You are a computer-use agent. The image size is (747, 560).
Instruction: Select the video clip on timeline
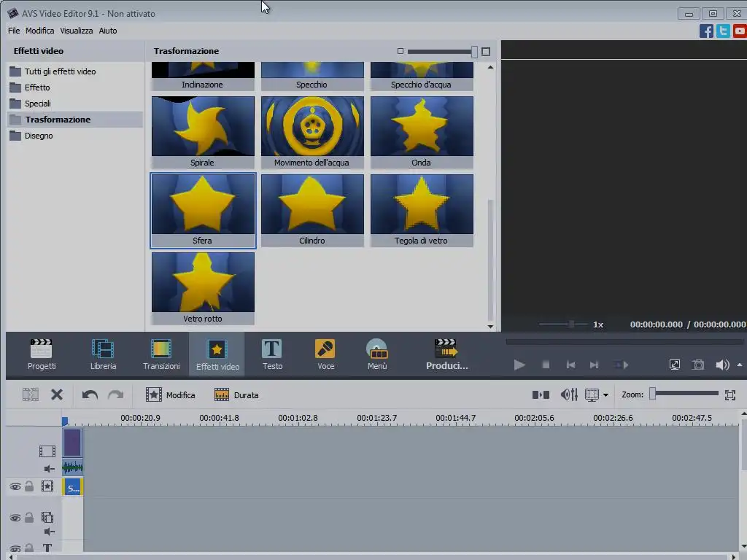tap(72, 443)
